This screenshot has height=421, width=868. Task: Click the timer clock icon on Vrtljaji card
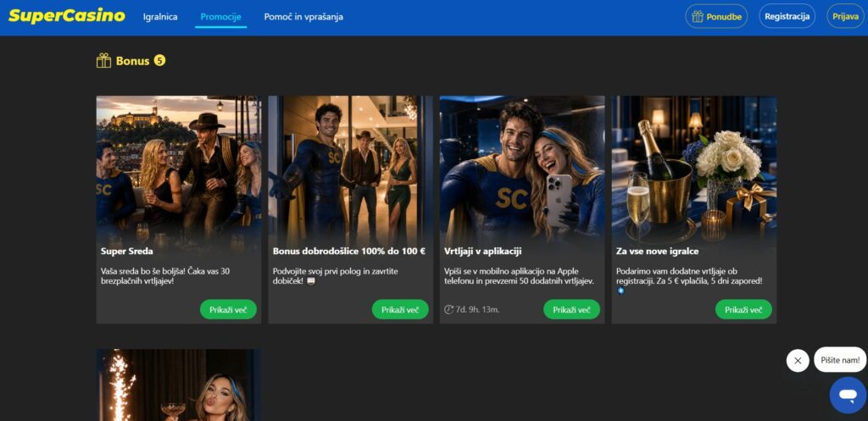(449, 309)
